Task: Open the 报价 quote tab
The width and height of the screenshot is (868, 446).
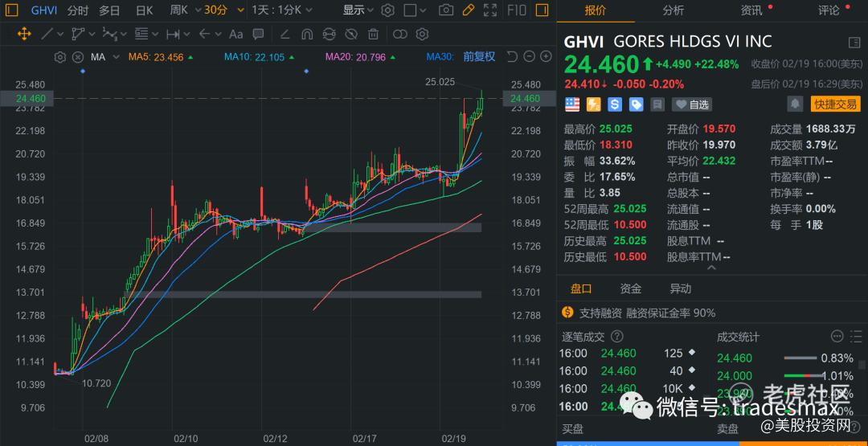Action: [x=596, y=10]
